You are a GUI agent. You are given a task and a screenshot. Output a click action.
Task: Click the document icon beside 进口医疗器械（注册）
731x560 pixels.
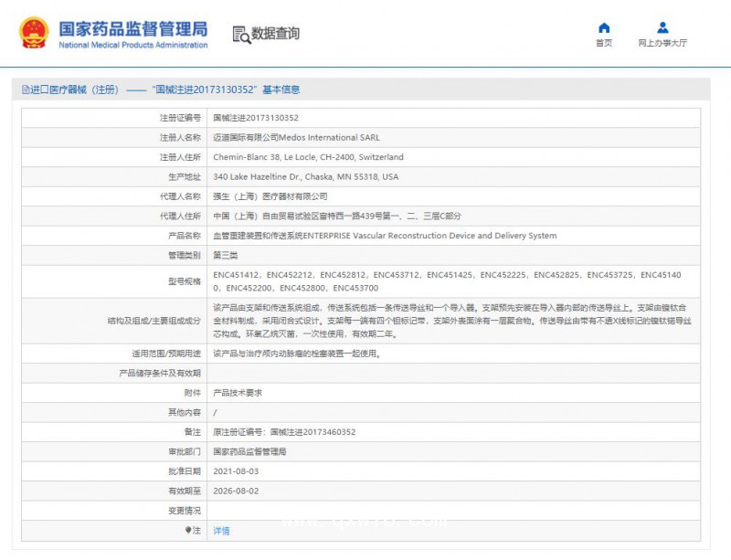(25, 89)
